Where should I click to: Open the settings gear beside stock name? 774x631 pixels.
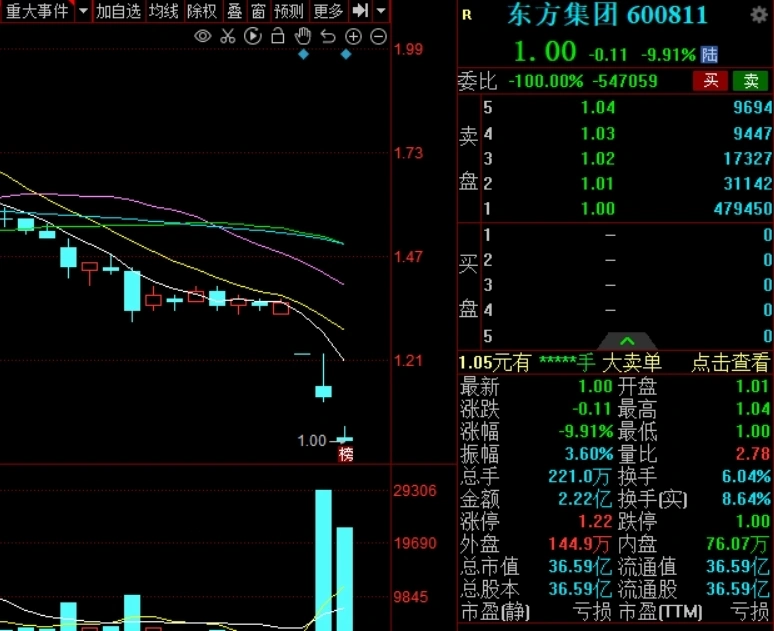[x=759, y=15]
